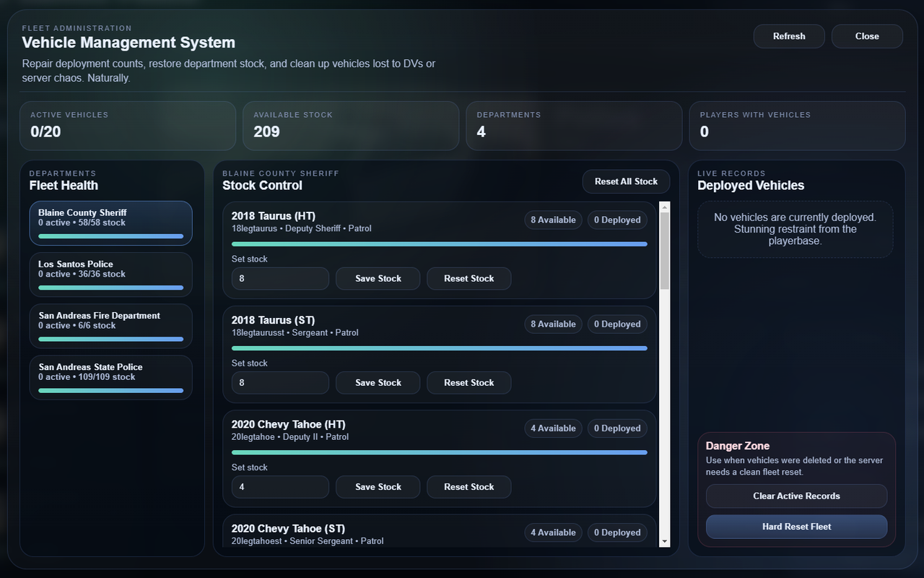
Task: Reset stock for 2018 Taurus (HT)
Action: point(468,278)
